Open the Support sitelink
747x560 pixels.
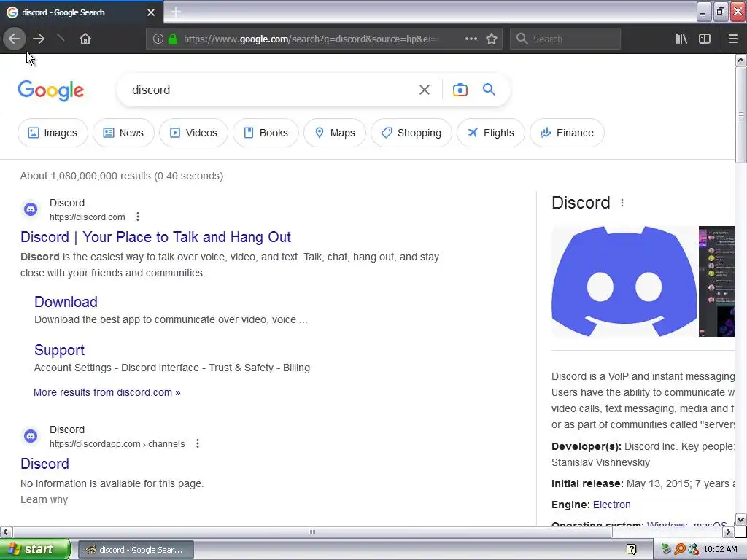[60, 350]
